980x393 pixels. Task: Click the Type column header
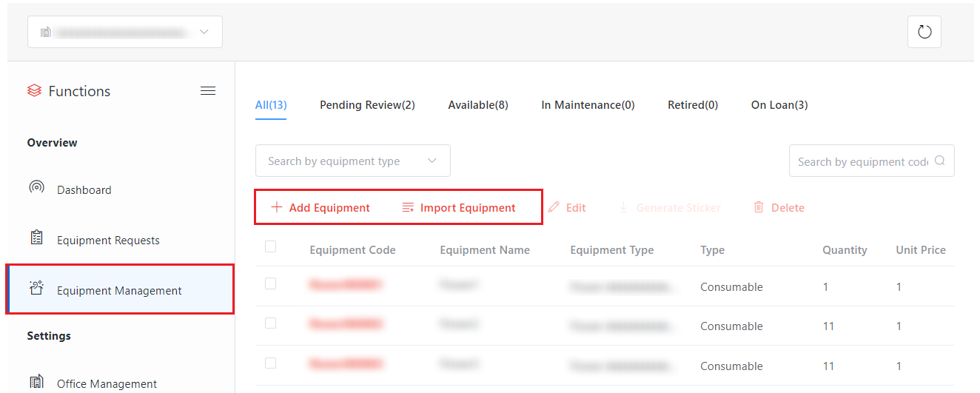[712, 250]
